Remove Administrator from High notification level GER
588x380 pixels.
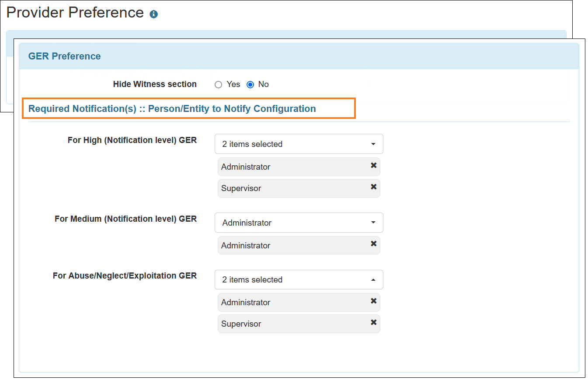tap(373, 165)
